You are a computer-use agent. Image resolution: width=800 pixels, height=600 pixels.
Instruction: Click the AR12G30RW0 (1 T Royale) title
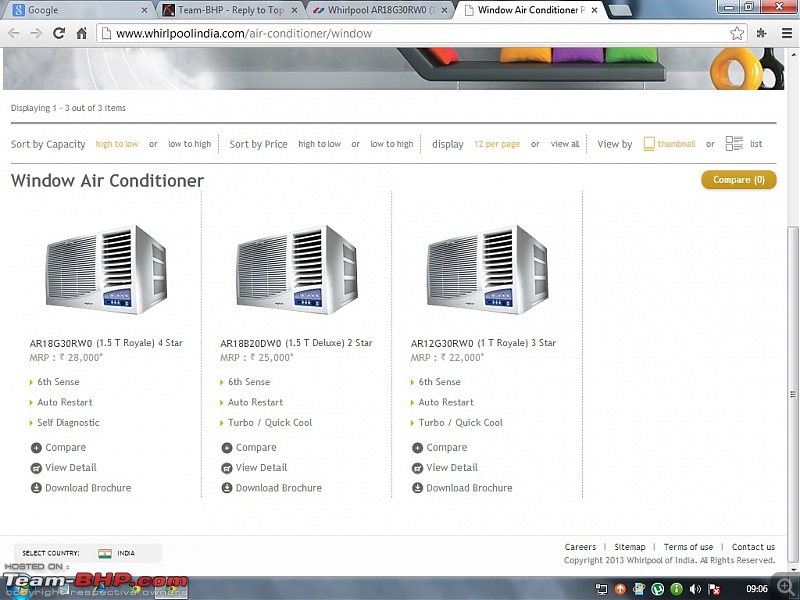(483, 343)
